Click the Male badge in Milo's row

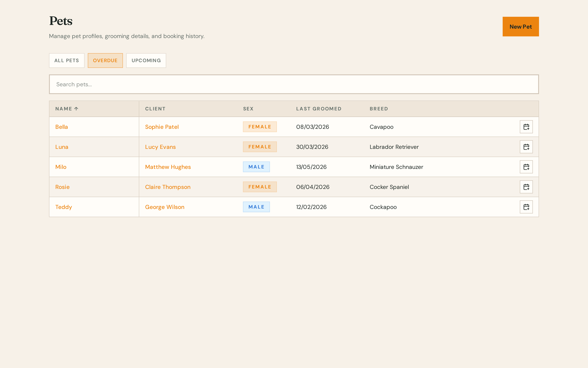point(256,167)
